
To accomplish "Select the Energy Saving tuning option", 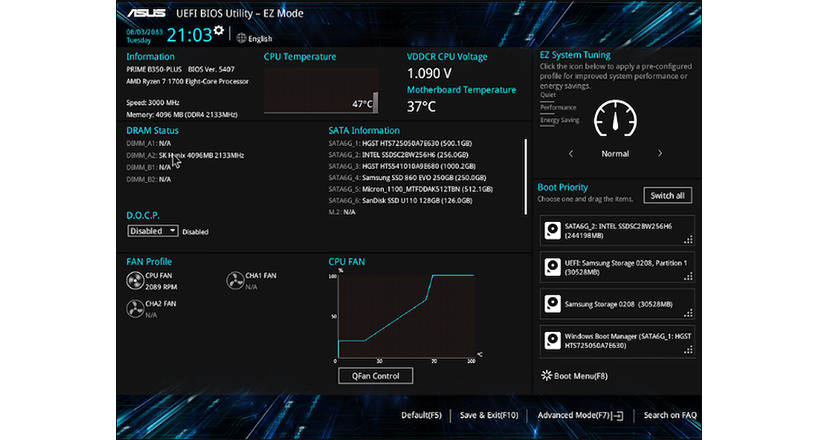I will [x=560, y=120].
